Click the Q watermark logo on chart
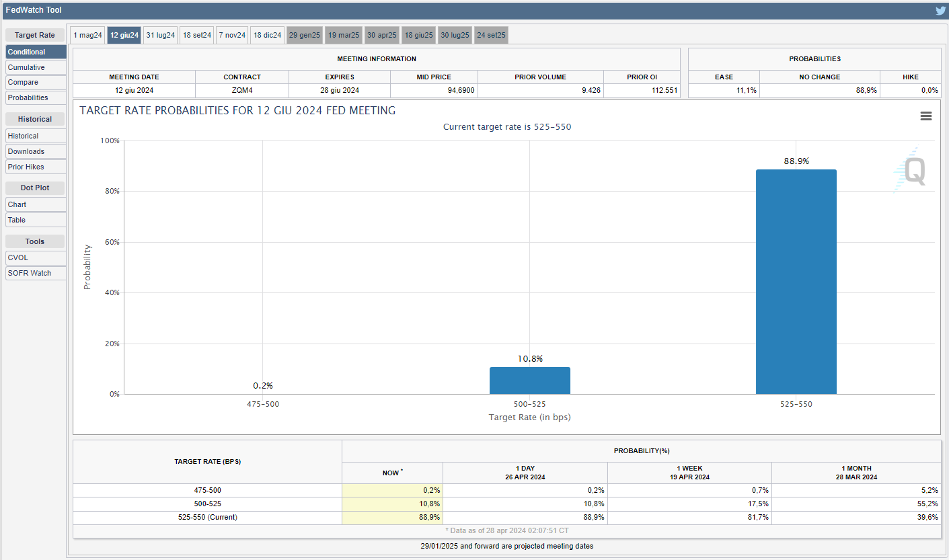Image resolution: width=949 pixels, height=560 pixels. coord(913,171)
